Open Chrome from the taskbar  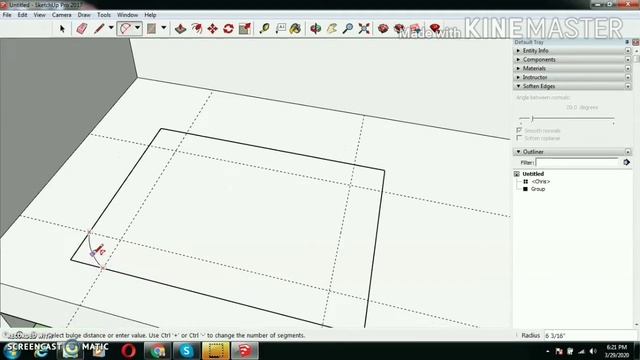click(158, 351)
